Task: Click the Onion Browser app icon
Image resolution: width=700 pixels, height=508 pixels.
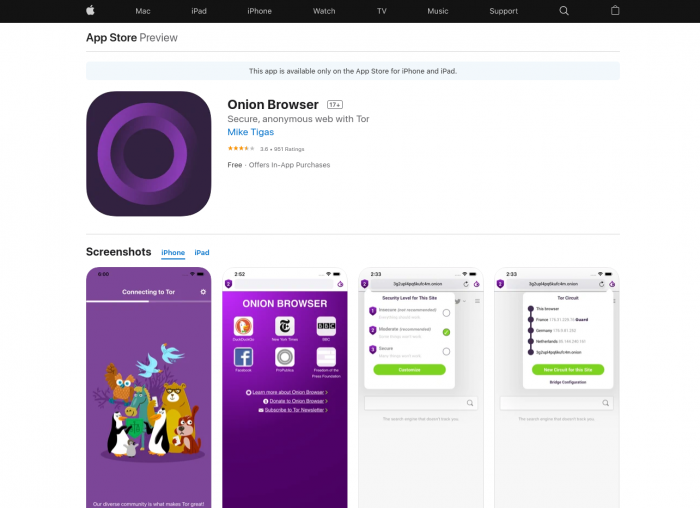Action: point(149,154)
